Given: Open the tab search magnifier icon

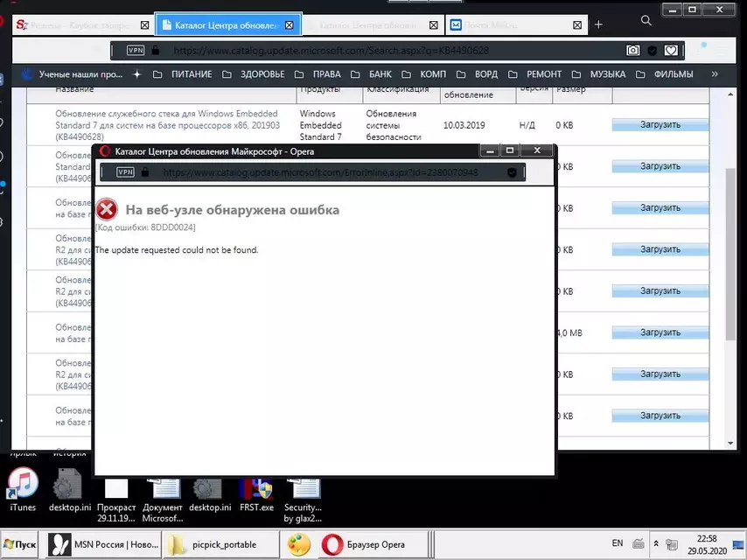Looking at the screenshot, I should pos(646,20).
